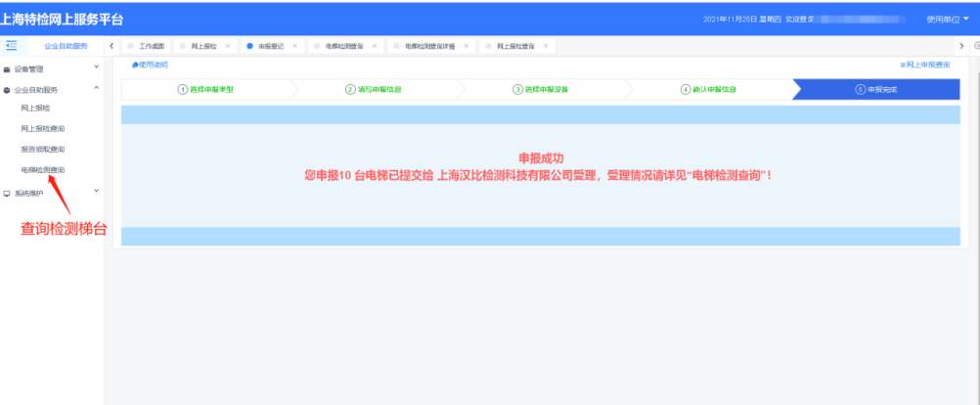This screenshot has height=405, width=980.
Task: Switch to the 电梯检测查询 tab
Action: pos(344,46)
